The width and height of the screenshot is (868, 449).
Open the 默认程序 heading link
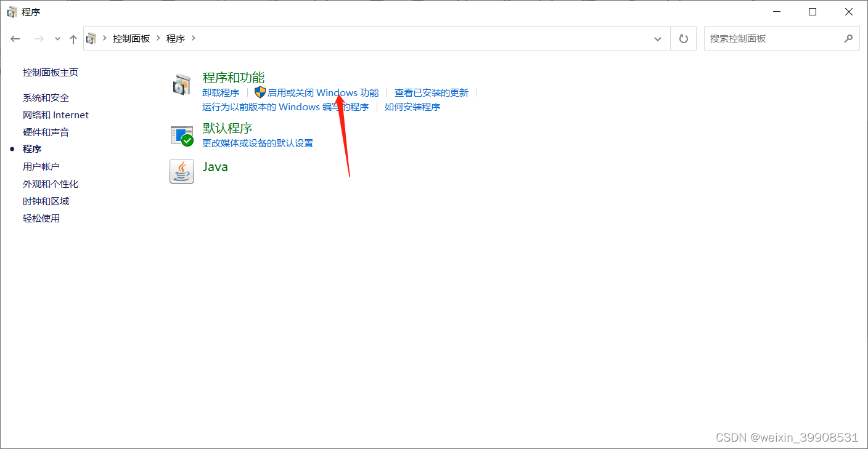(227, 128)
